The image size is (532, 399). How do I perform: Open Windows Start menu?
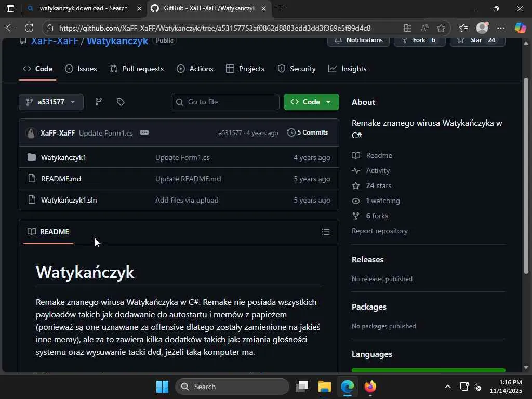[162, 387]
